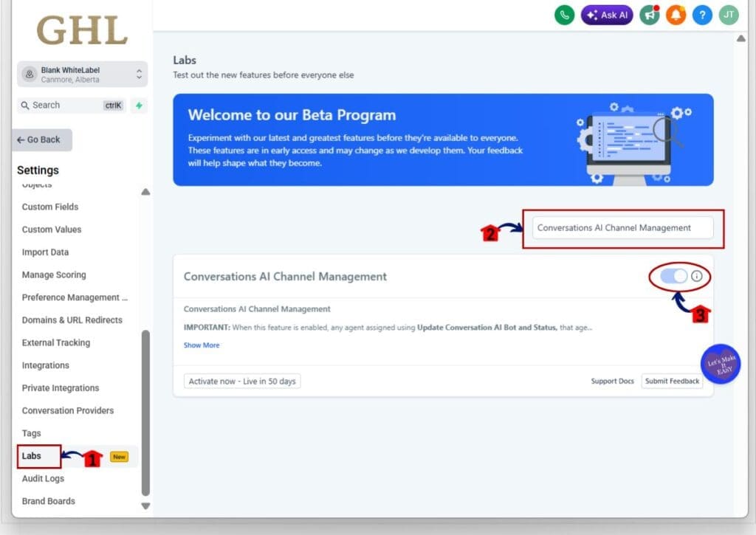Click the sidebar scroll up arrow

point(145,192)
